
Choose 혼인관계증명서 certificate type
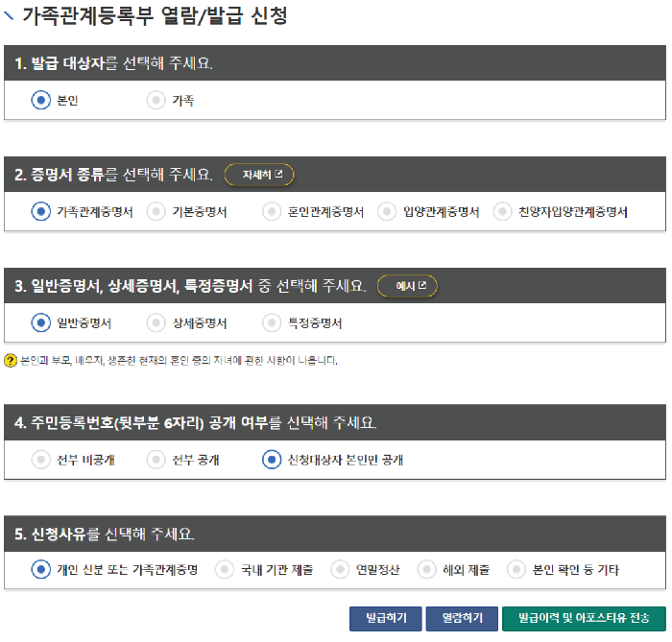click(x=272, y=211)
